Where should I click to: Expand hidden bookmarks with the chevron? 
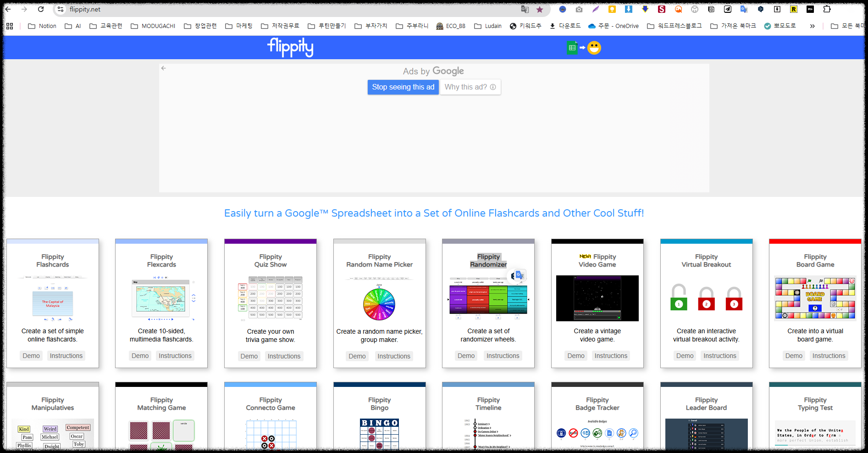point(813,26)
